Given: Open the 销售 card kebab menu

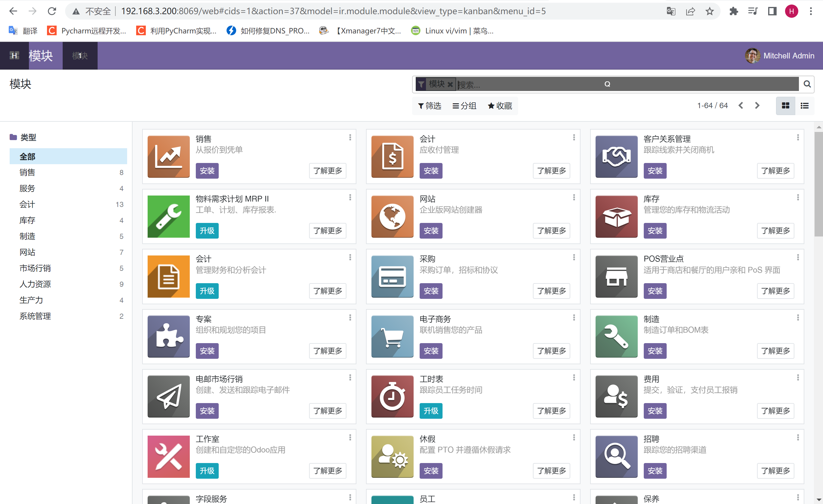Looking at the screenshot, I should click(350, 137).
